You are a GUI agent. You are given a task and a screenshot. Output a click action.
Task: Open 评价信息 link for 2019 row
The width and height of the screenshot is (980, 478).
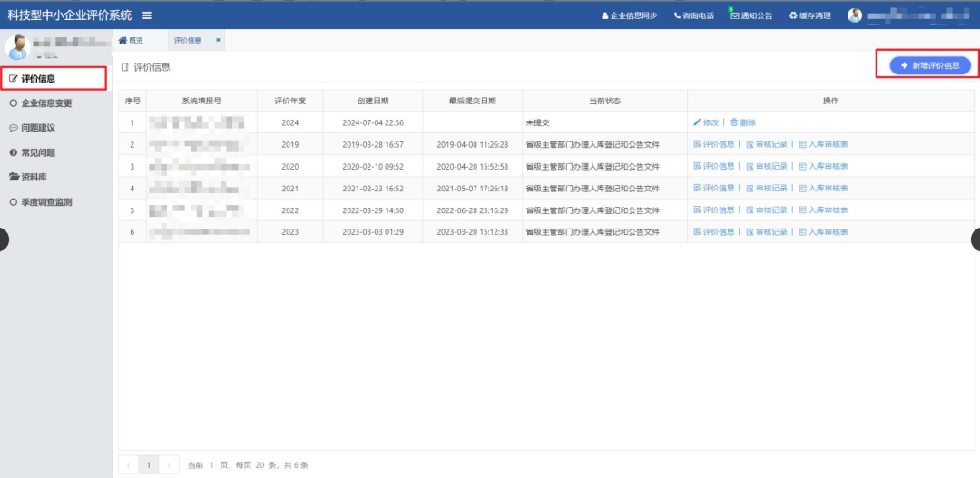714,144
